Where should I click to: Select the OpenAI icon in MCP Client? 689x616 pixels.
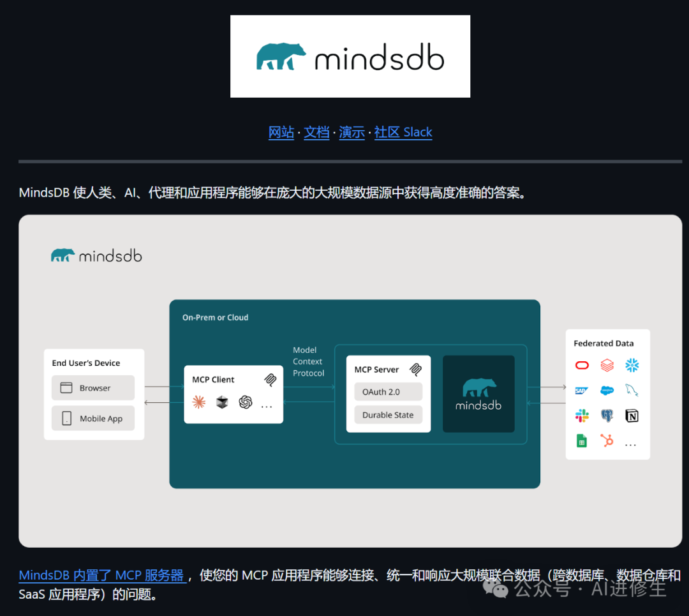[246, 402]
